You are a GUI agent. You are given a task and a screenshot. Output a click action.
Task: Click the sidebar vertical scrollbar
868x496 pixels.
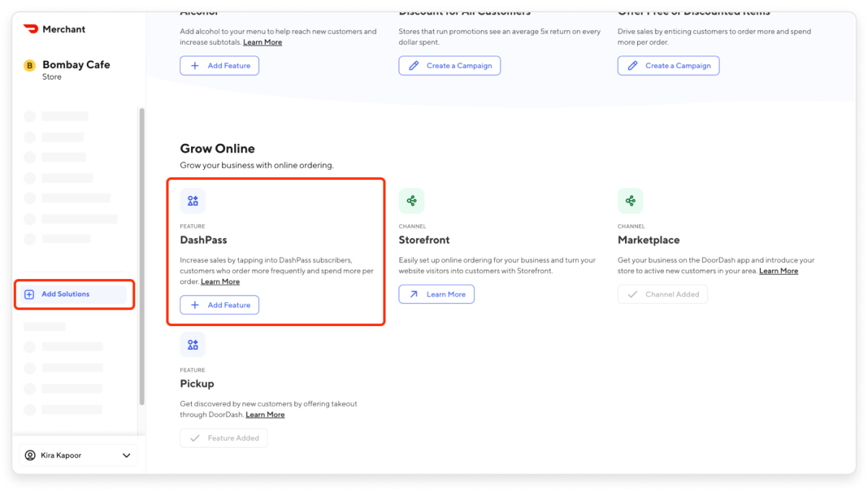pos(142,257)
